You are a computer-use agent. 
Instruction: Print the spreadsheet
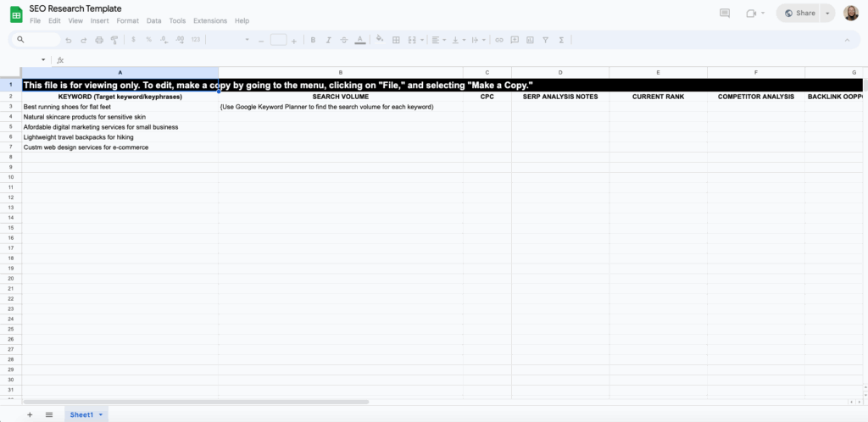click(x=99, y=40)
